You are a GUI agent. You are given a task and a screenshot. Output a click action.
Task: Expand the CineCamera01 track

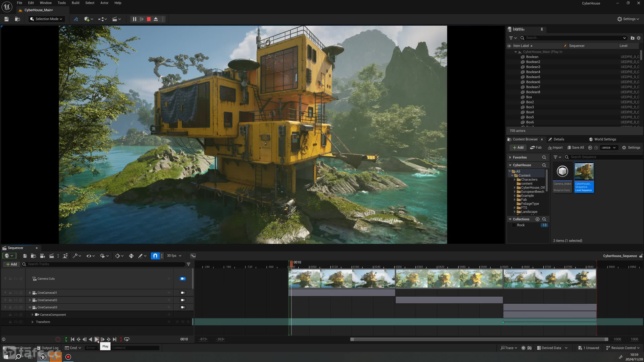(30, 293)
